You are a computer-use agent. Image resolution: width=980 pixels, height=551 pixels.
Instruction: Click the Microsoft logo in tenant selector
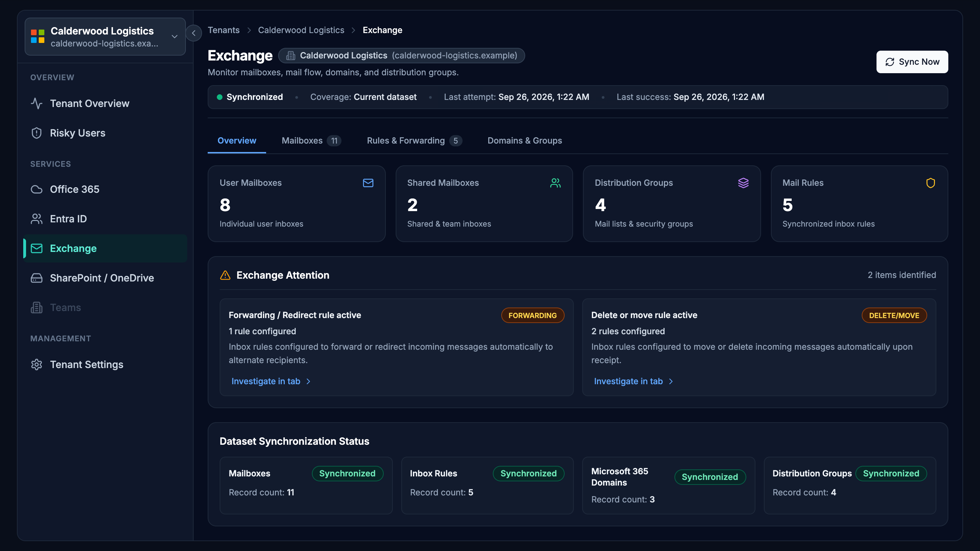click(x=38, y=36)
